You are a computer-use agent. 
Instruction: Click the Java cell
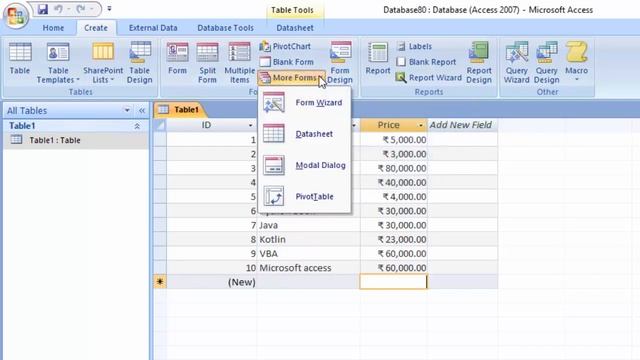point(308,225)
